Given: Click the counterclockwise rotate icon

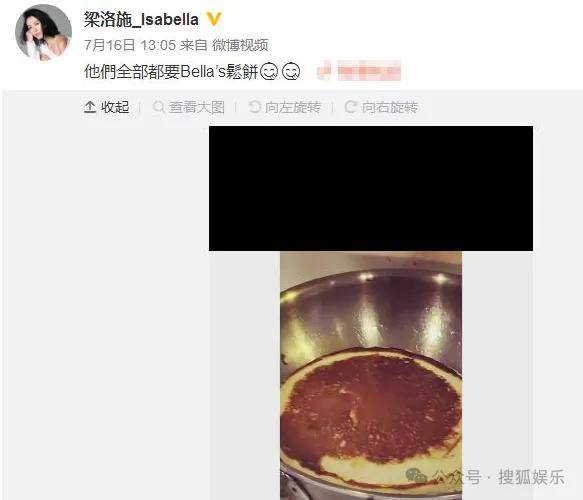Looking at the screenshot, I should coord(255,107).
